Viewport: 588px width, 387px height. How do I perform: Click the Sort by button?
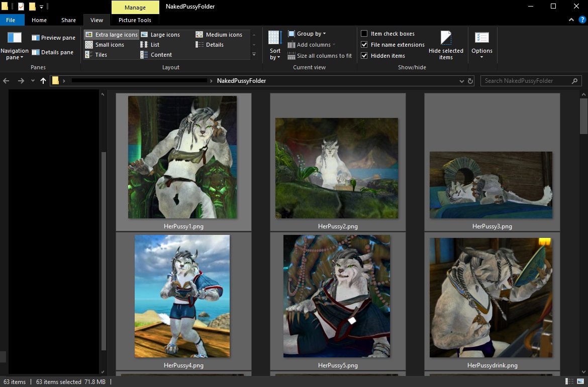275,46
